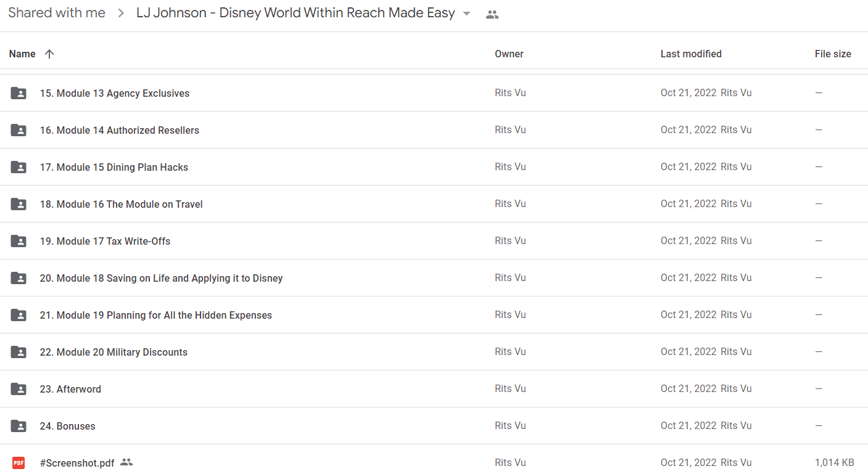Click Oct 21, 2022 date in Authorized Resellers row
This screenshot has height=474, width=868.
click(688, 129)
